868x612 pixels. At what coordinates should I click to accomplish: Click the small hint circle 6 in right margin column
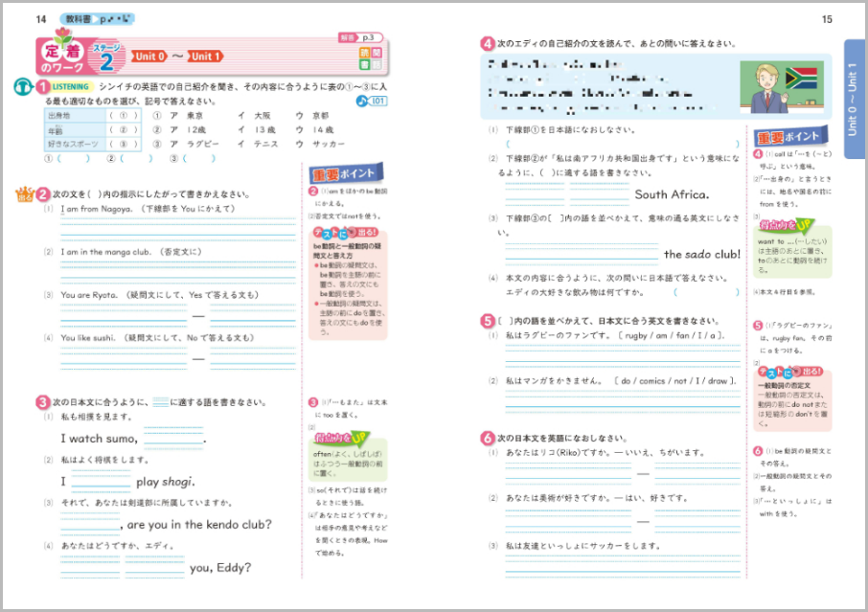758,451
